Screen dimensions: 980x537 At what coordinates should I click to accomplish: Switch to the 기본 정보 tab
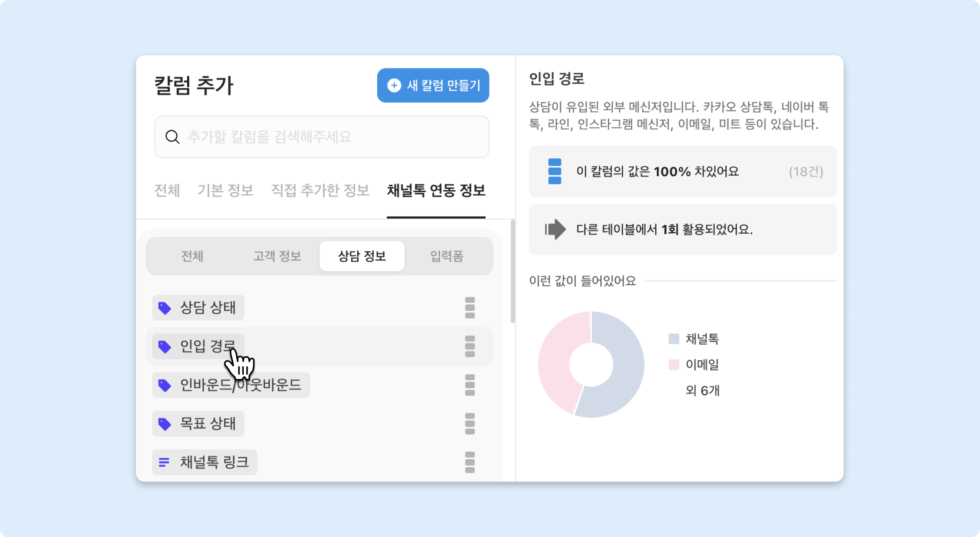click(x=225, y=190)
